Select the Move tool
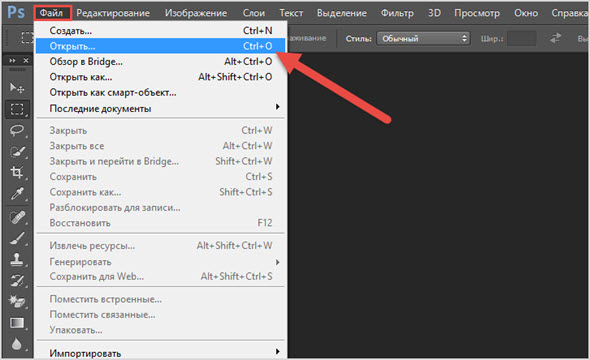 tap(17, 88)
